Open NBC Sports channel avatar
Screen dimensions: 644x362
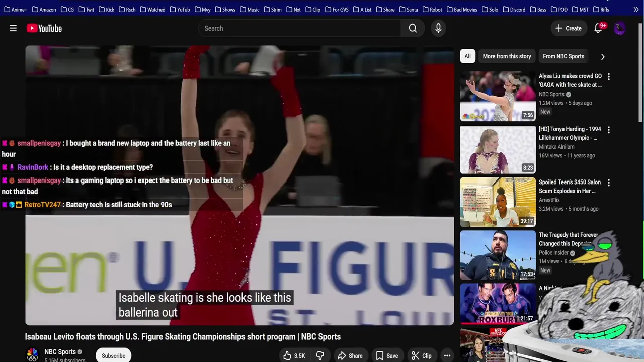[x=32, y=355]
